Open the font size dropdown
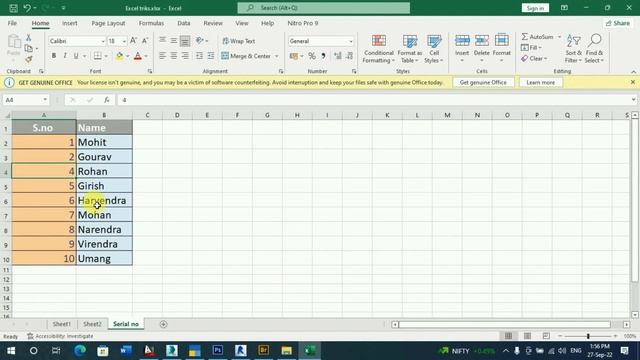 click(124, 41)
